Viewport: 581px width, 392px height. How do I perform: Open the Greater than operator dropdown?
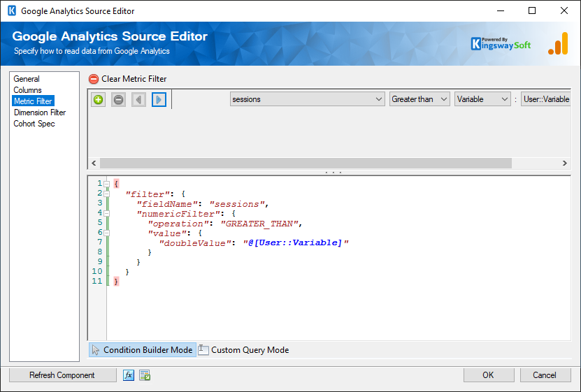tap(419, 99)
